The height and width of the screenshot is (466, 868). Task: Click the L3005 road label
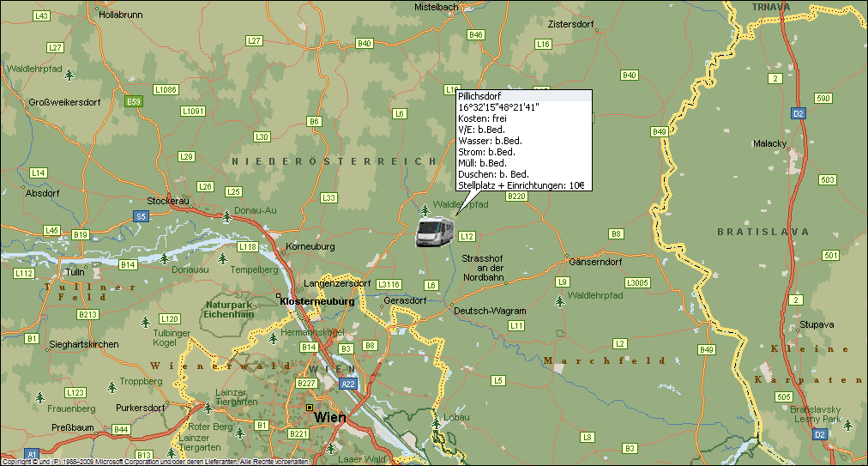tap(637, 282)
